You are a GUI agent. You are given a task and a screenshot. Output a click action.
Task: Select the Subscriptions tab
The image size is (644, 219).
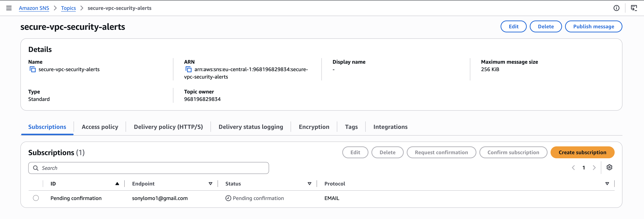click(47, 127)
